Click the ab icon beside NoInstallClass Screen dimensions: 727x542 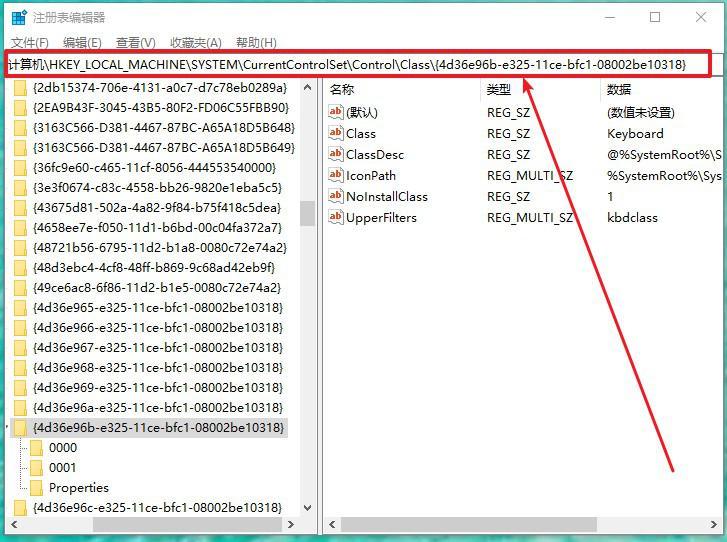click(x=336, y=197)
